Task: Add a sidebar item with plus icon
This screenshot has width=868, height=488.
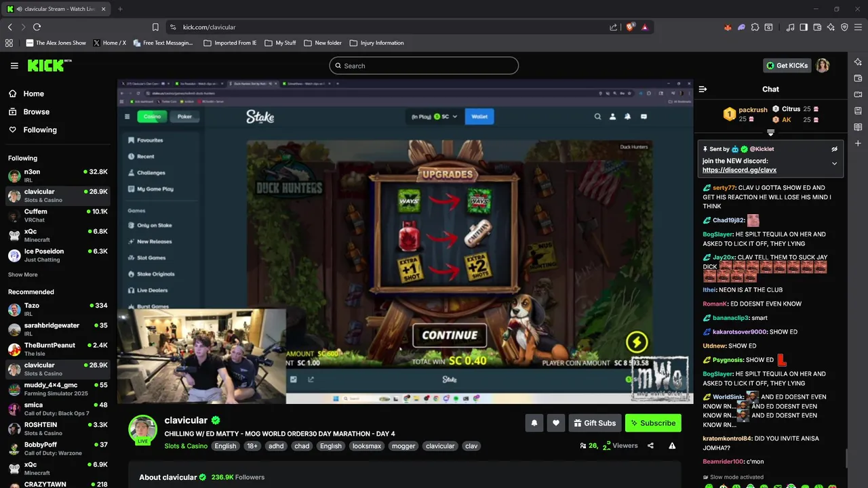Action: [858, 143]
